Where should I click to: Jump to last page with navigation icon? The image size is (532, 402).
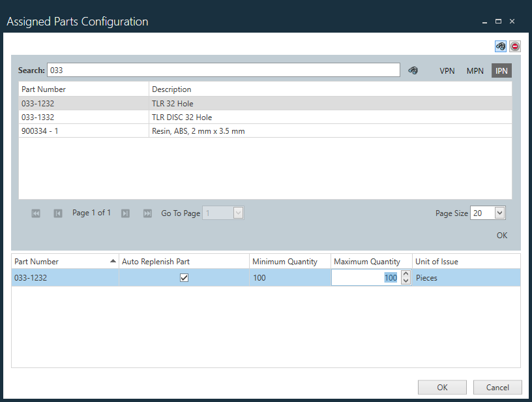pos(147,213)
